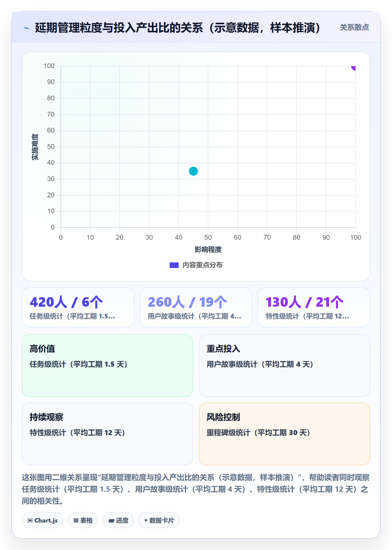The image size is (392, 550).
Task: Click the 特性级统计（平均工期 12 天） card text
Action: point(78,433)
